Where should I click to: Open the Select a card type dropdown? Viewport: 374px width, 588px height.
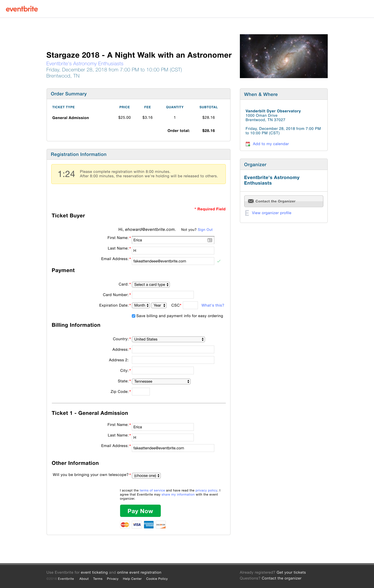pos(151,284)
